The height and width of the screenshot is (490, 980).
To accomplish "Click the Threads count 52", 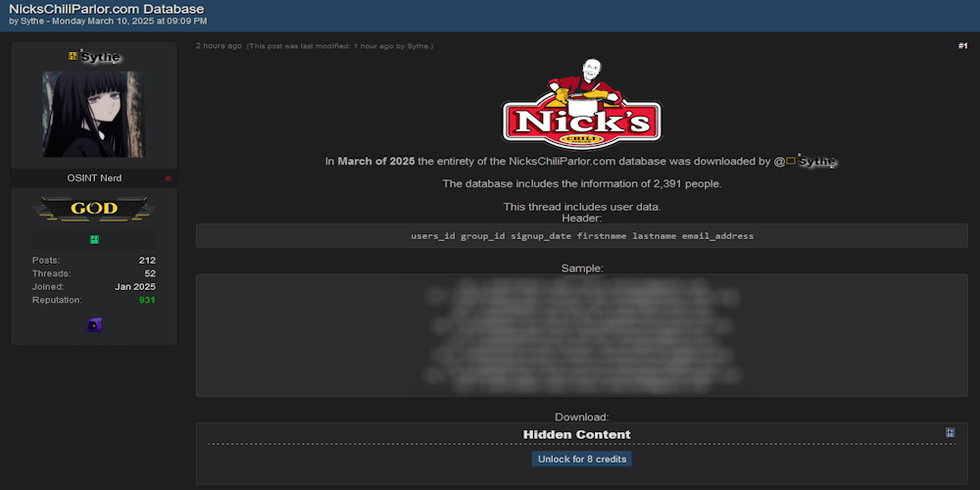I will coord(150,273).
